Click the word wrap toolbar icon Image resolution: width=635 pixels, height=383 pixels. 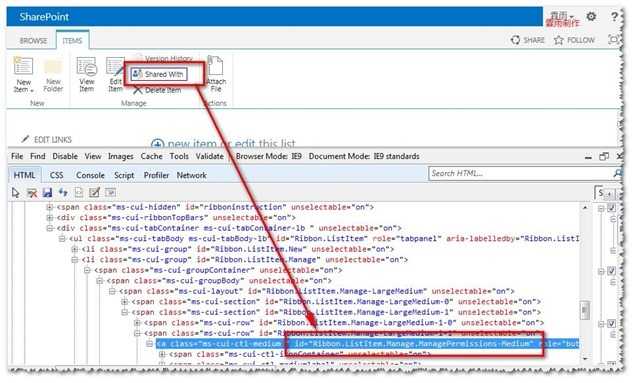pyautogui.click(x=110, y=193)
